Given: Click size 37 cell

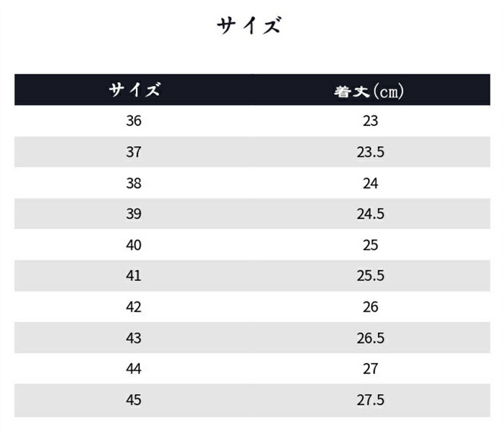Looking at the screenshot, I should (134, 152).
